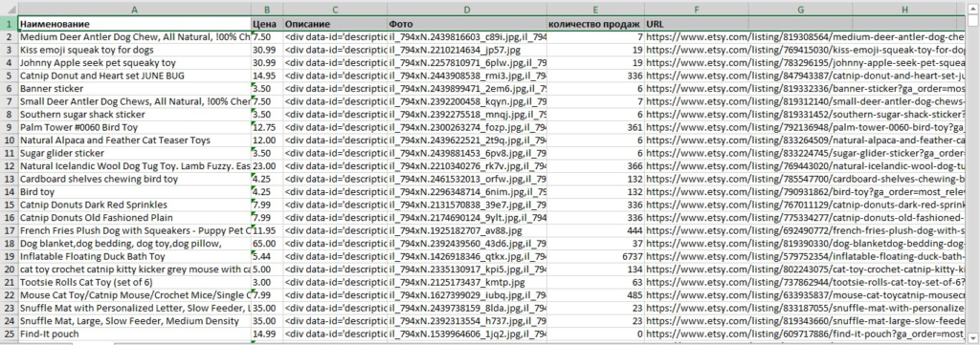Select photo cell il_794xN.2300263274_fozp.jpg

(x=467, y=127)
